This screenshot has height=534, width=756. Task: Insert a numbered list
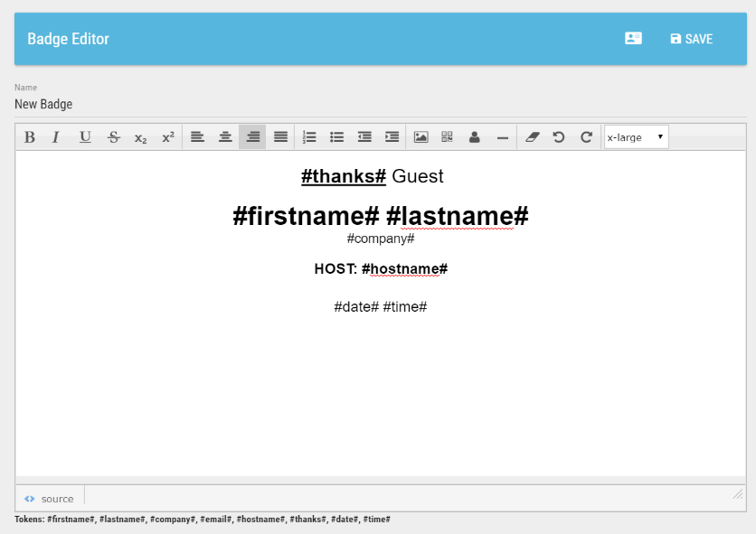click(309, 137)
